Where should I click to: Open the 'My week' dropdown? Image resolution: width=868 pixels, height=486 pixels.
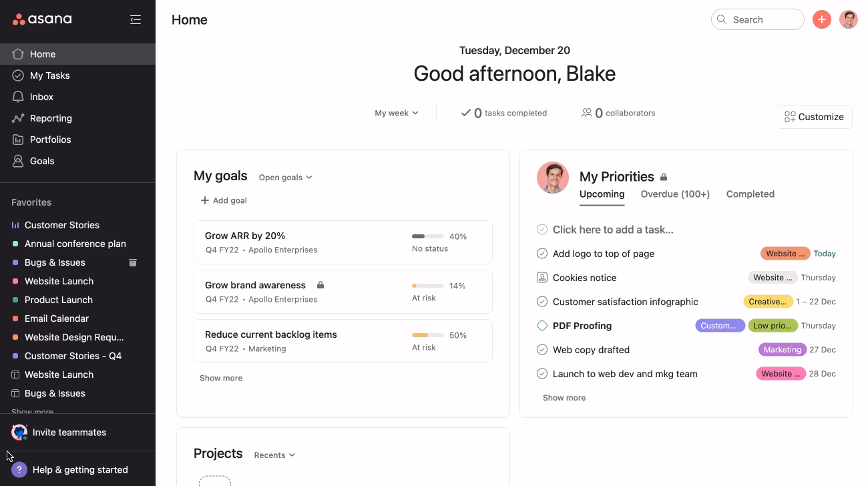tap(397, 113)
